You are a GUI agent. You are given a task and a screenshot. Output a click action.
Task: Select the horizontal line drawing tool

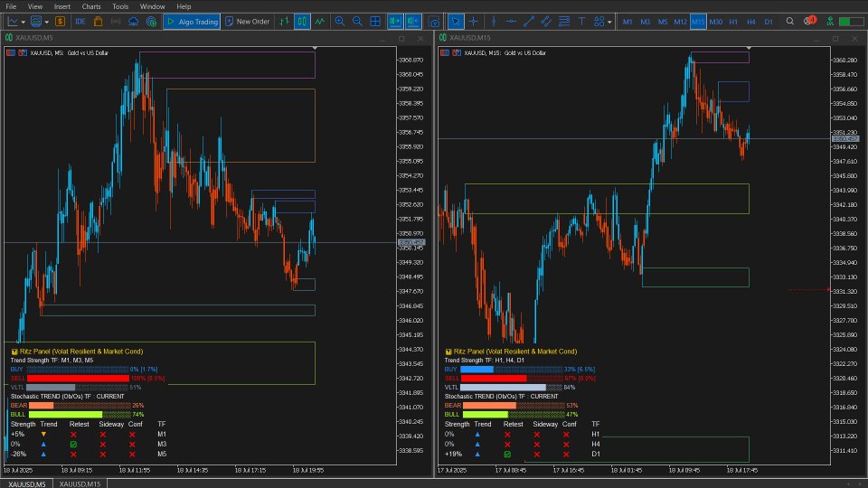[x=512, y=22]
